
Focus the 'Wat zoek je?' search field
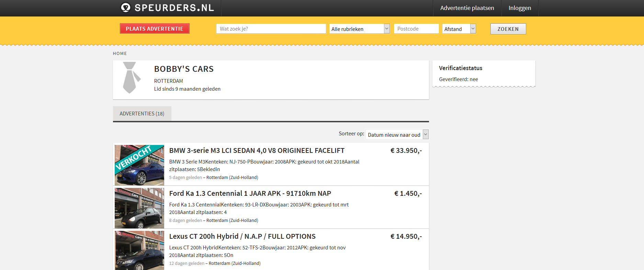(x=271, y=29)
